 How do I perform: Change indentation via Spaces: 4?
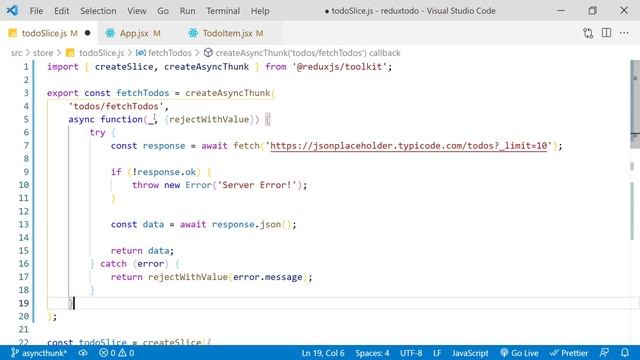tap(372, 353)
